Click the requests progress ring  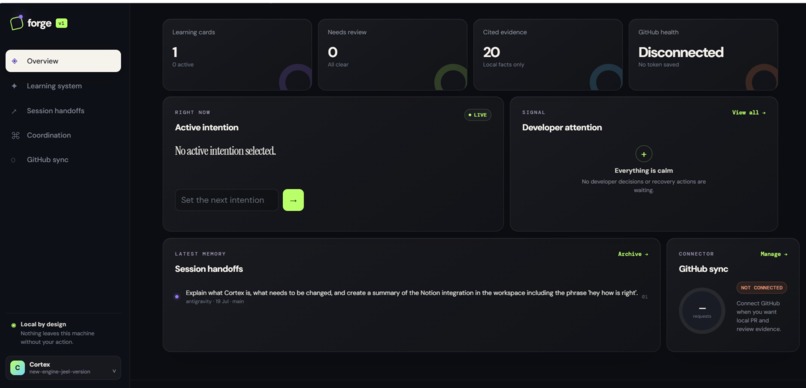(x=702, y=311)
